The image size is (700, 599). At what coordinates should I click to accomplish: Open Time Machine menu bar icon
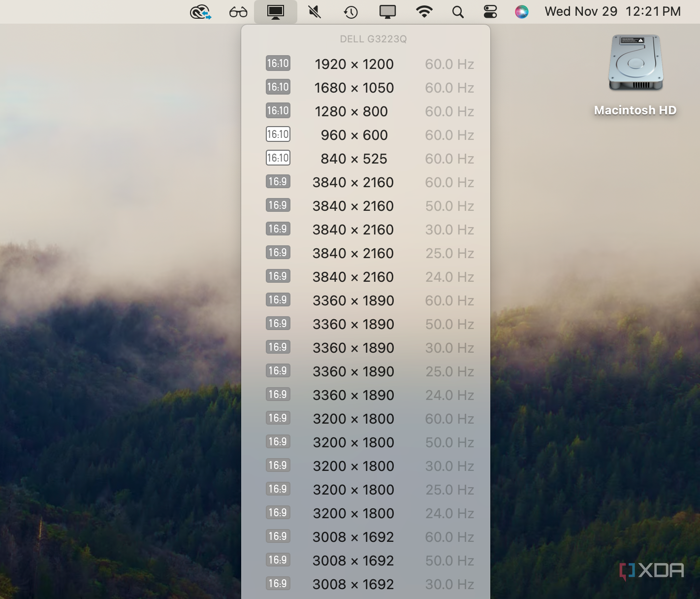coord(350,12)
